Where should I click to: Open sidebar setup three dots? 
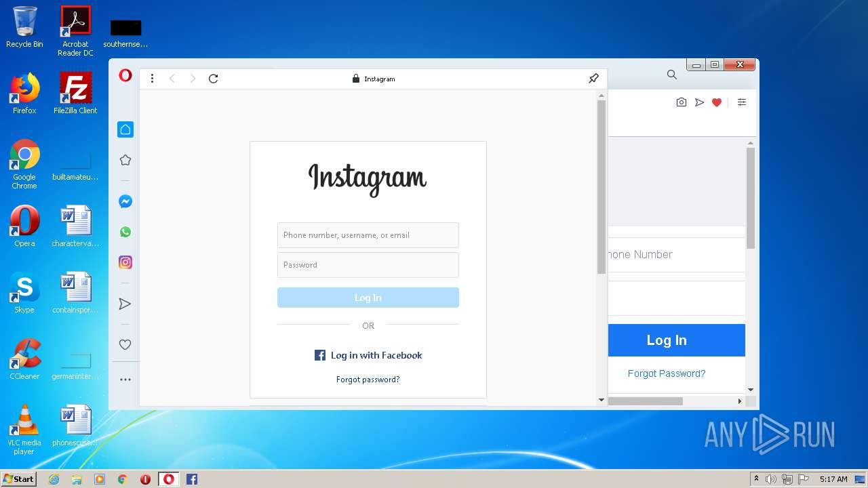(125, 380)
